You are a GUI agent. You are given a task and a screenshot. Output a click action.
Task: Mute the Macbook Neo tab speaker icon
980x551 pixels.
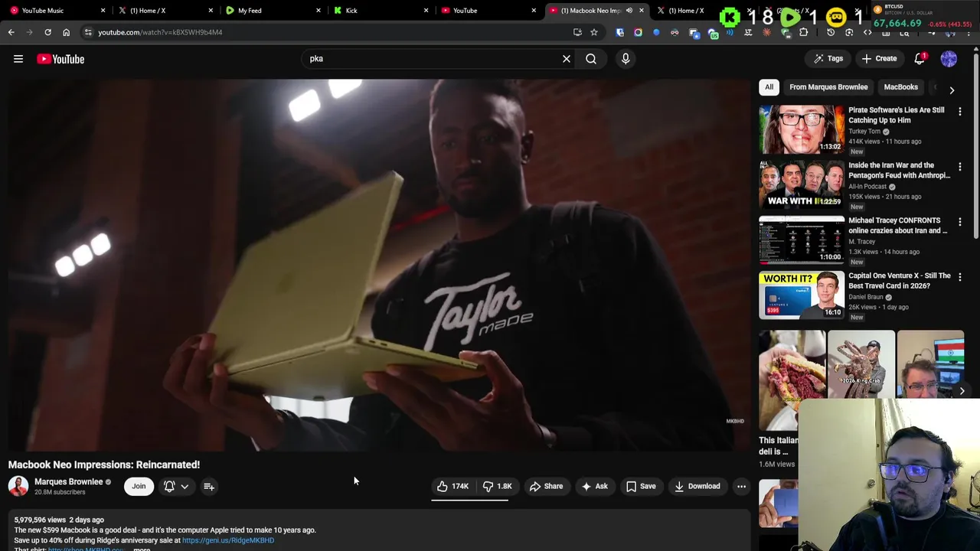point(629,11)
